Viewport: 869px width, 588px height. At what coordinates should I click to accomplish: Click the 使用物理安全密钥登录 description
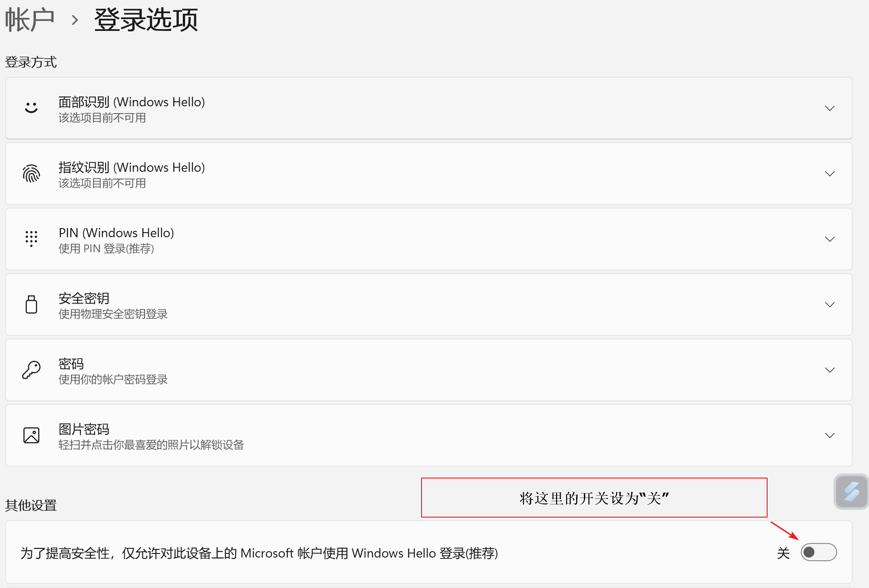(x=113, y=314)
